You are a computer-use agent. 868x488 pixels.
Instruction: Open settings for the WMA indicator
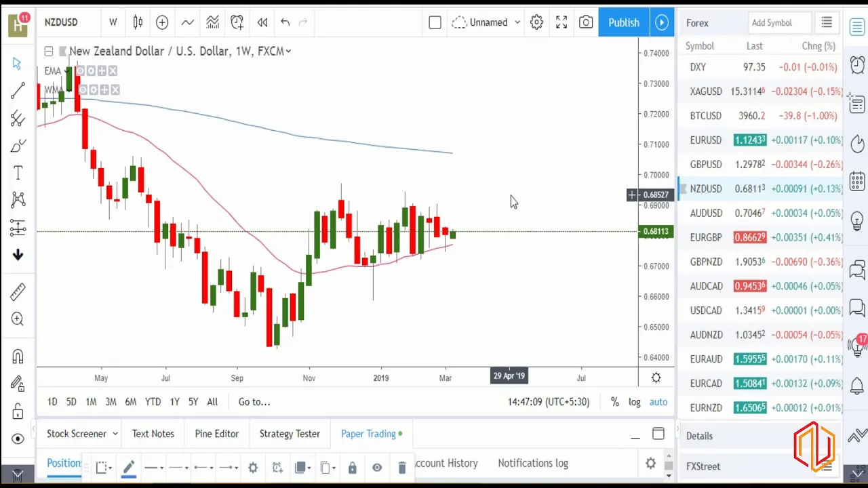(94, 89)
